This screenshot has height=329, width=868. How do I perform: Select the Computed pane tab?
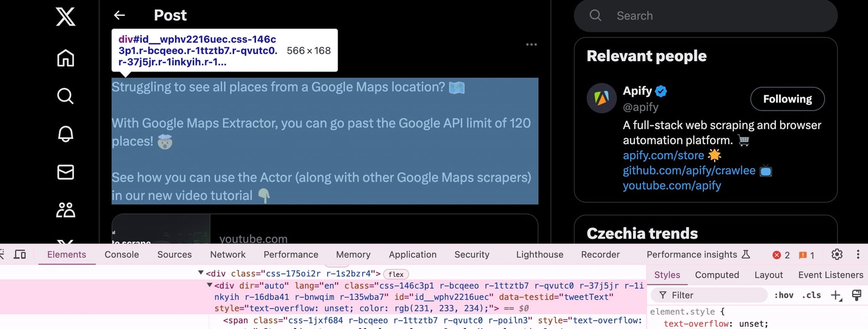coord(717,275)
